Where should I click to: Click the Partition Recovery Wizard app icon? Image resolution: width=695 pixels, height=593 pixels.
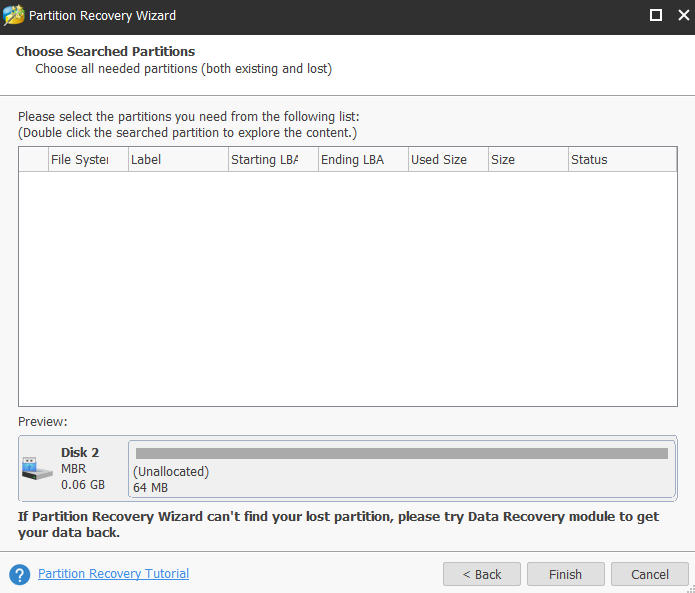(13, 15)
